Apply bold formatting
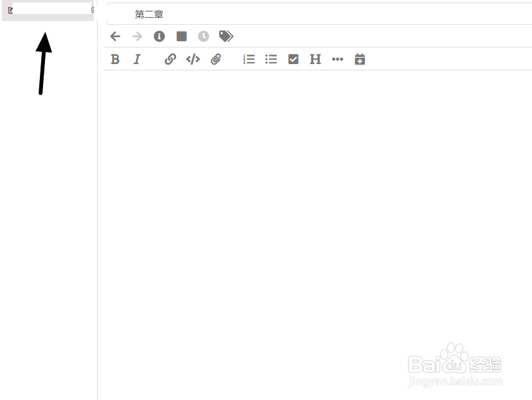This screenshot has height=400, width=532. (x=115, y=60)
